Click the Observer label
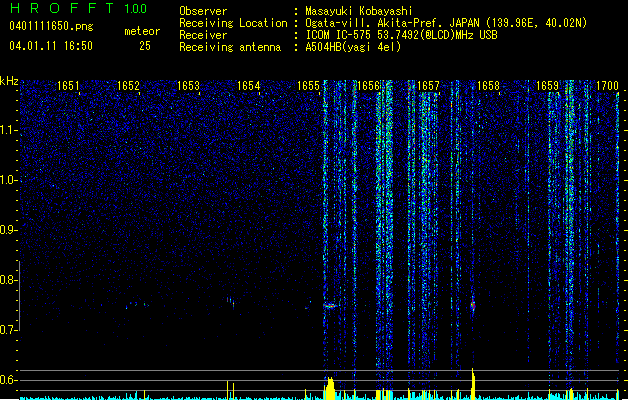The height and width of the screenshot is (400, 629). click(x=203, y=11)
